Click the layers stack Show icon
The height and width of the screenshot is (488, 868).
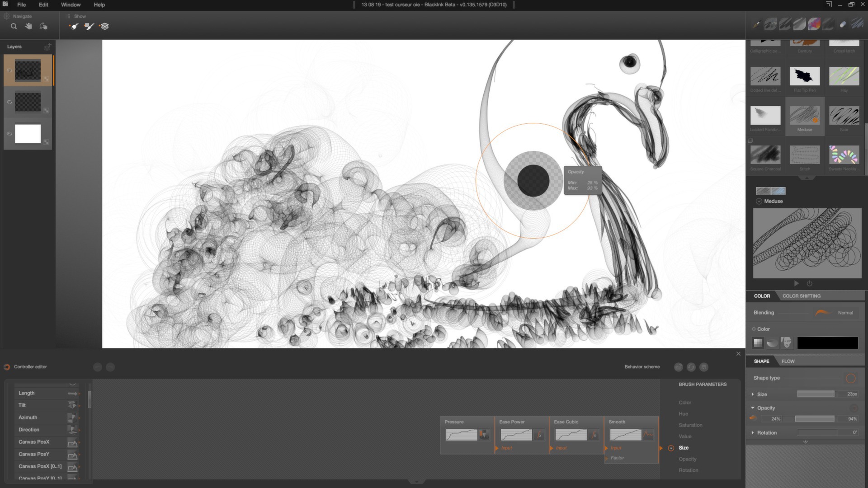coord(104,26)
